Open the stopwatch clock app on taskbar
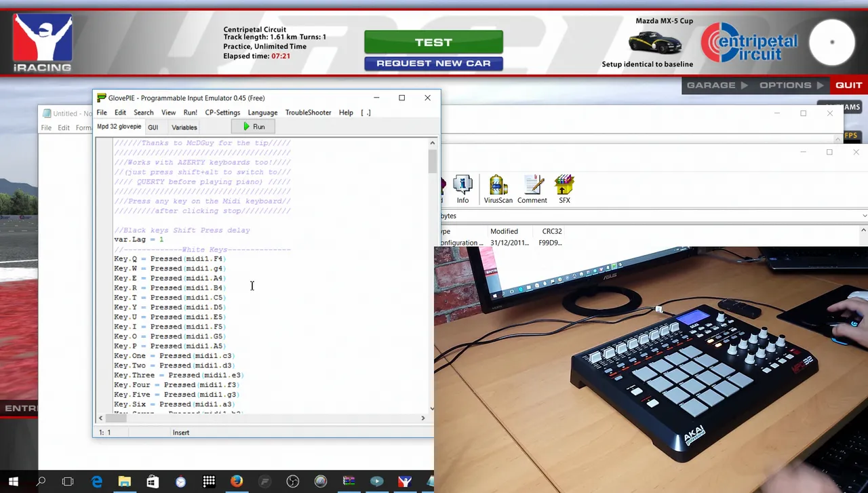The image size is (868, 493). [x=180, y=481]
